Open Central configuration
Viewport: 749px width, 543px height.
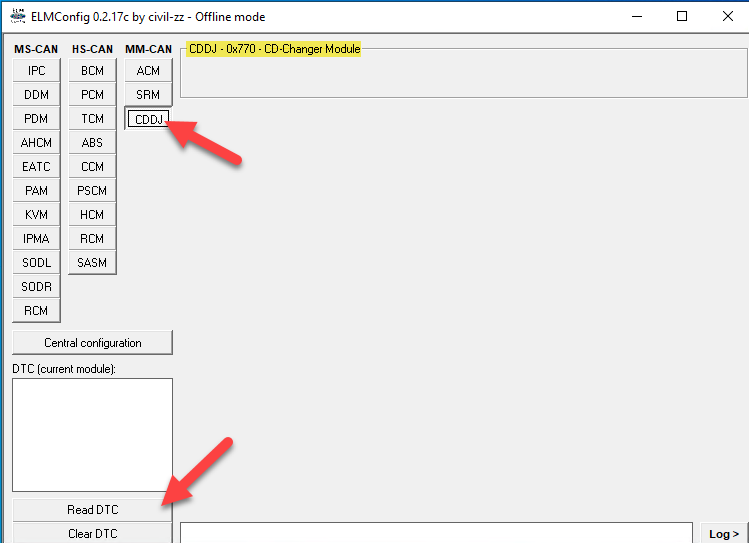coord(92,343)
